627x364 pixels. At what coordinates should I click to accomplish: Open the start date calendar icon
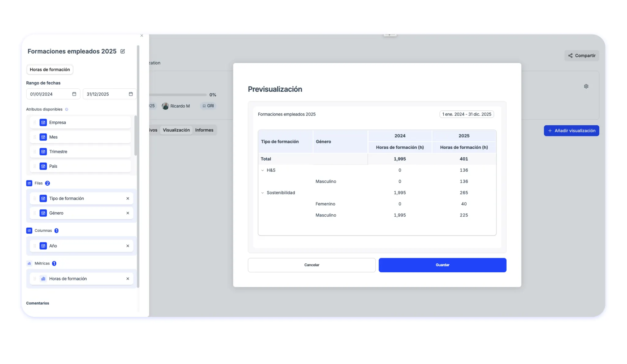[x=74, y=94]
